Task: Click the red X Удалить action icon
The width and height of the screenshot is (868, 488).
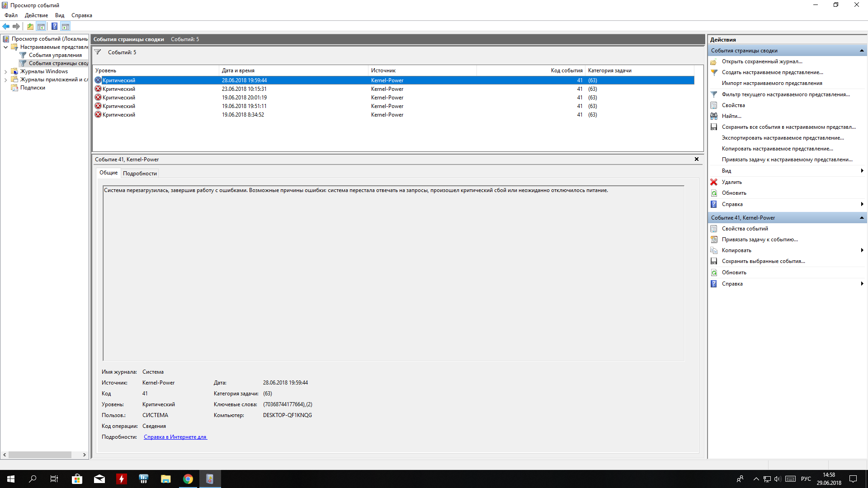Action: tap(714, 182)
